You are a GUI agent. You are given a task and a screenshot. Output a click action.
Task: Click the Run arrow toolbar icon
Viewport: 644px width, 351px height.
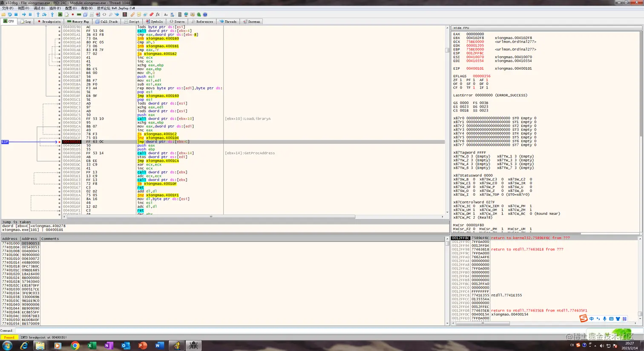point(24,14)
